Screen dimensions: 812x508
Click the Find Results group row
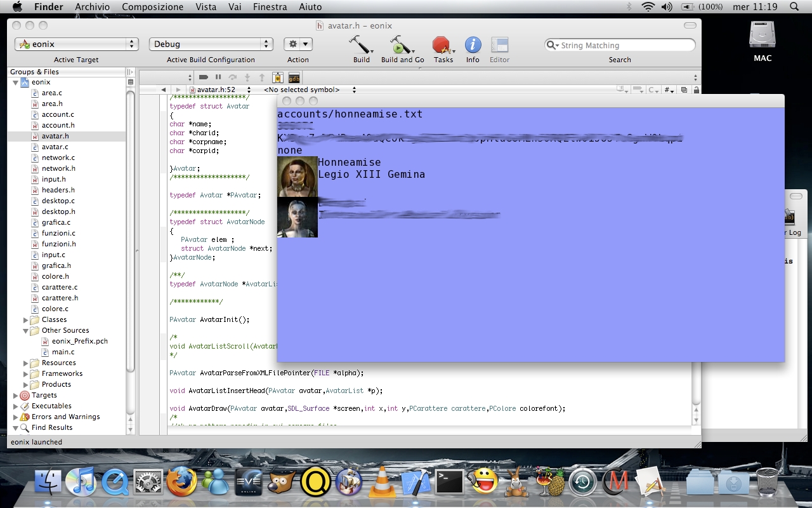point(67,428)
